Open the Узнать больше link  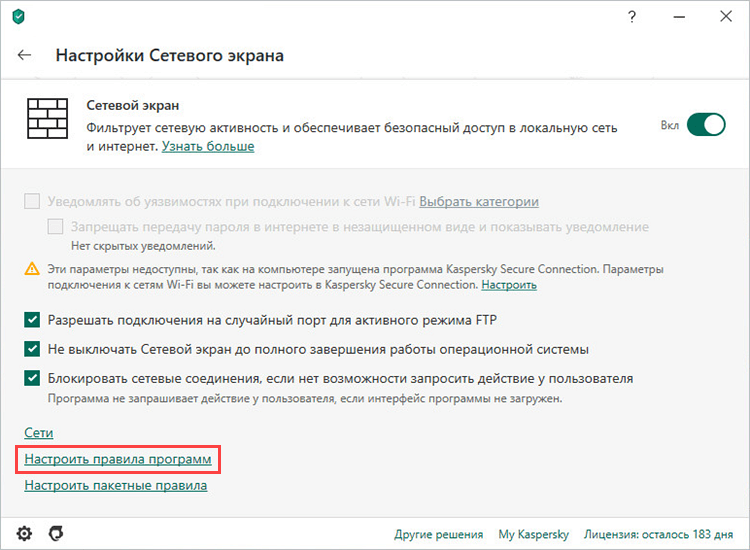tap(208, 146)
